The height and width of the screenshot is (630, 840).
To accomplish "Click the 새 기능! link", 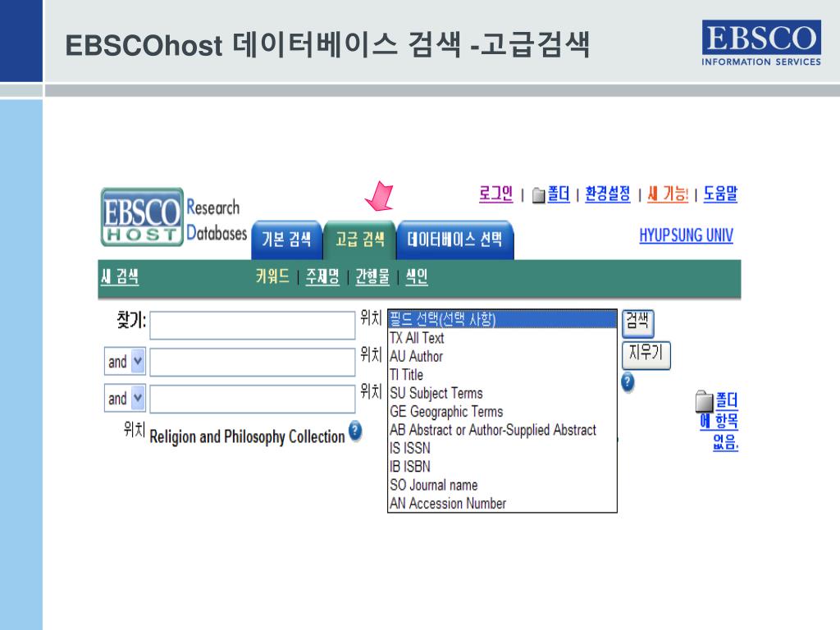I will click(x=668, y=194).
